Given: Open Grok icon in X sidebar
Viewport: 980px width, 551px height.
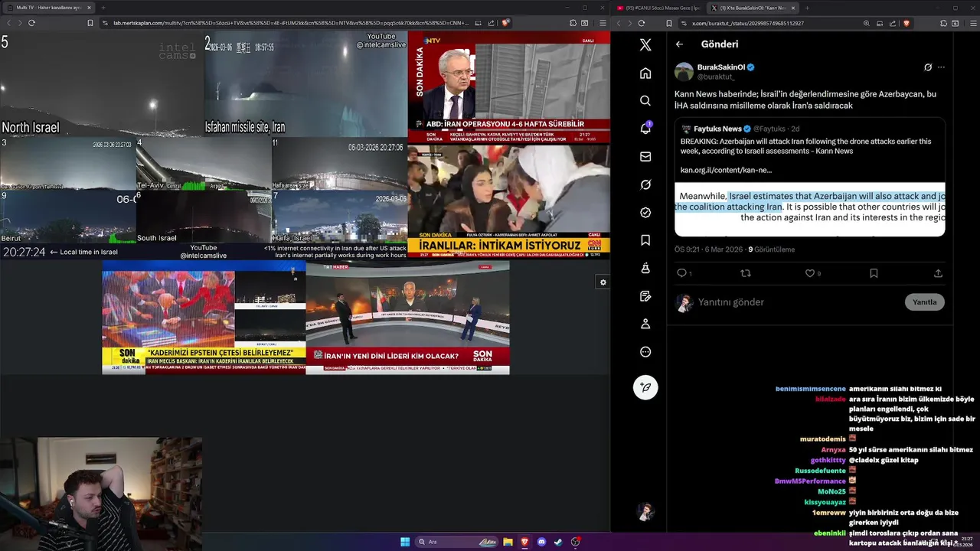Looking at the screenshot, I should coord(645,184).
